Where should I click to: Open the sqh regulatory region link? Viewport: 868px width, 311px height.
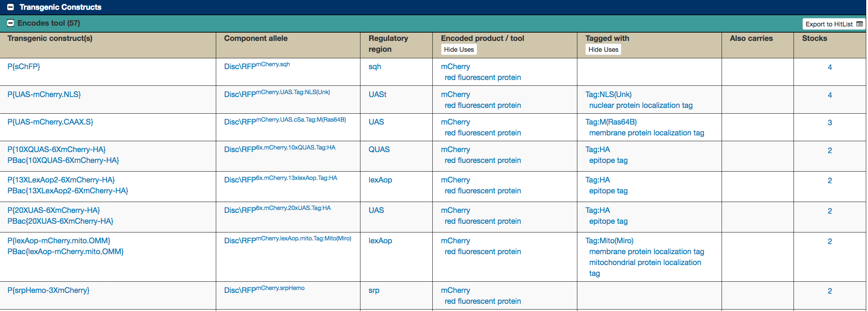(x=375, y=67)
